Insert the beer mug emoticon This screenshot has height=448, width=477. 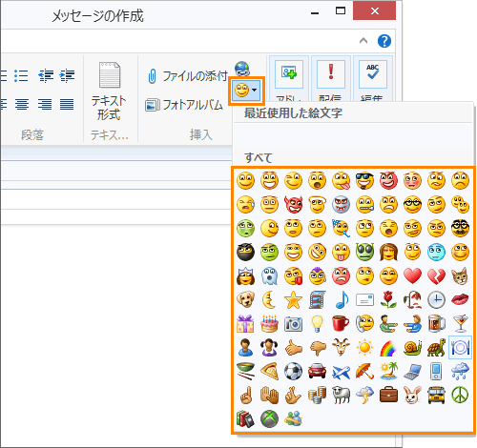click(436, 323)
